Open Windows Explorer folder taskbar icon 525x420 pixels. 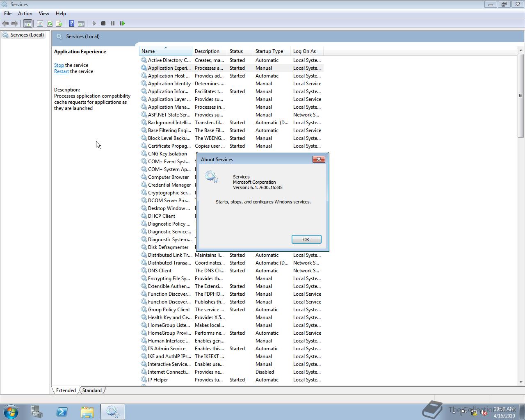pos(87,411)
